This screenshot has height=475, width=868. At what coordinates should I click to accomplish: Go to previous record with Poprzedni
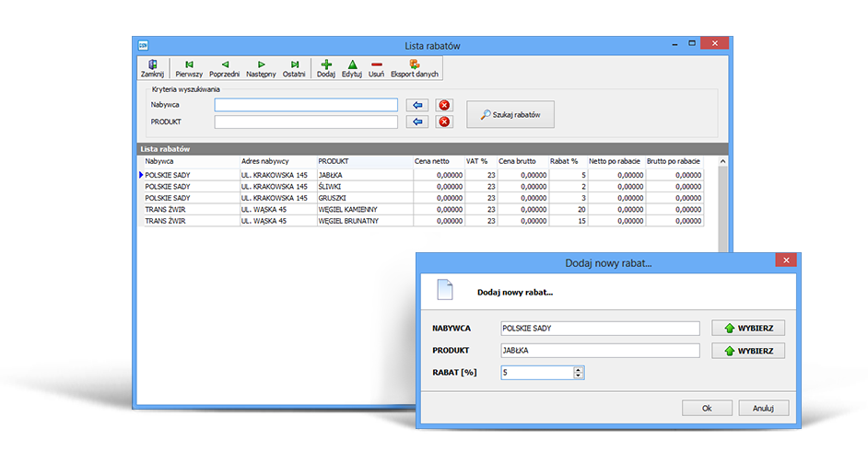[224, 68]
